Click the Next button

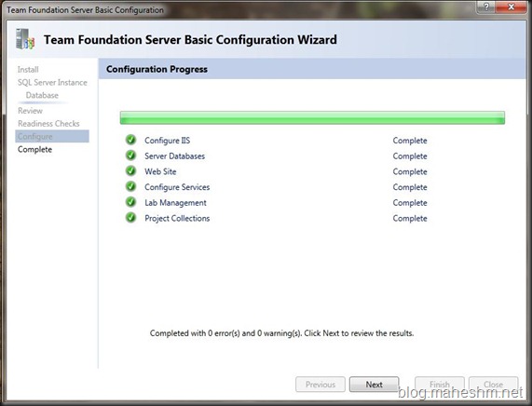click(x=374, y=385)
